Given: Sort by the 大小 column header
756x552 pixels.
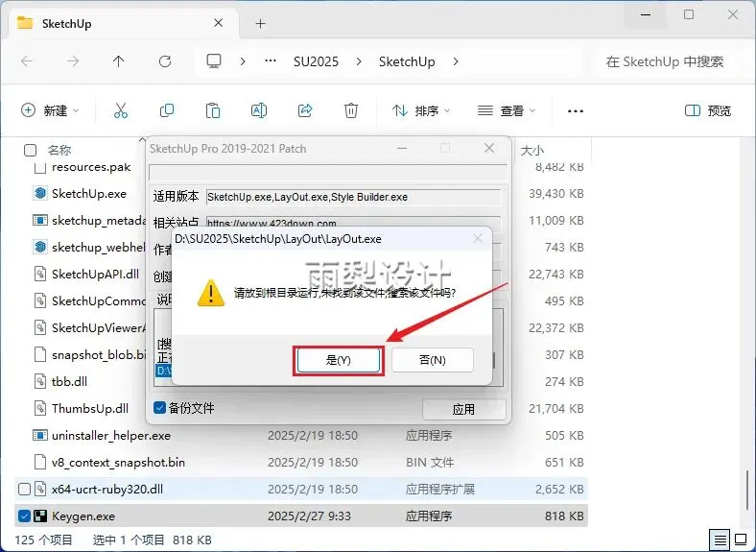Looking at the screenshot, I should click(x=532, y=150).
